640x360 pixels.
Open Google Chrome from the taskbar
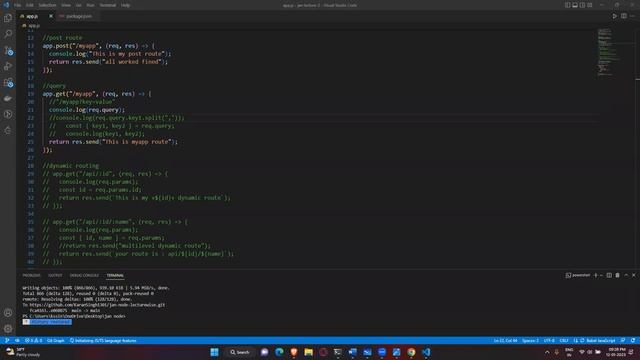tap(411, 352)
